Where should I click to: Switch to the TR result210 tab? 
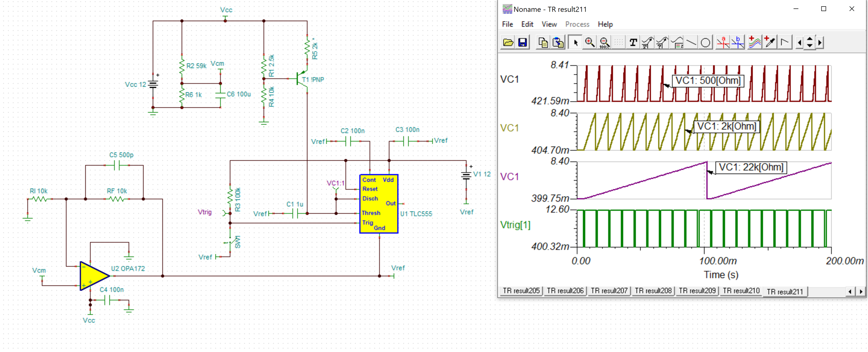741,291
